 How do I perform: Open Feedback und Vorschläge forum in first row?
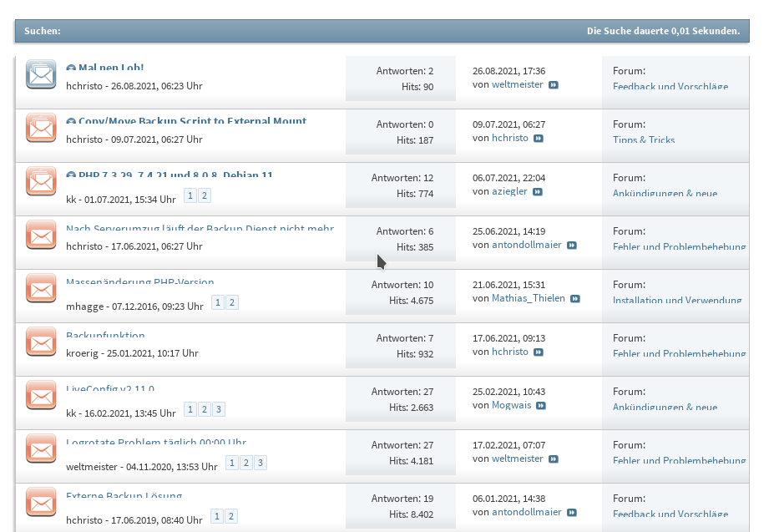click(x=670, y=87)
